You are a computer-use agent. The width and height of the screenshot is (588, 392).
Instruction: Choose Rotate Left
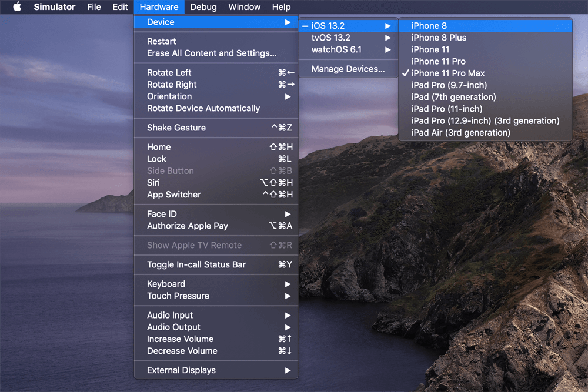click(x=216, y=73)
